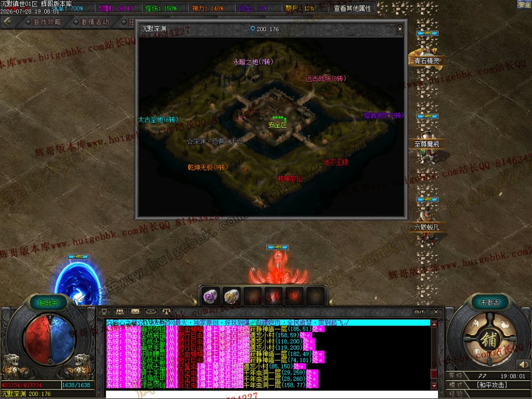Viewport: 532px width, 399px height.
Task: Click the 怪伤: 150% stat
Action: pos(161,8)
